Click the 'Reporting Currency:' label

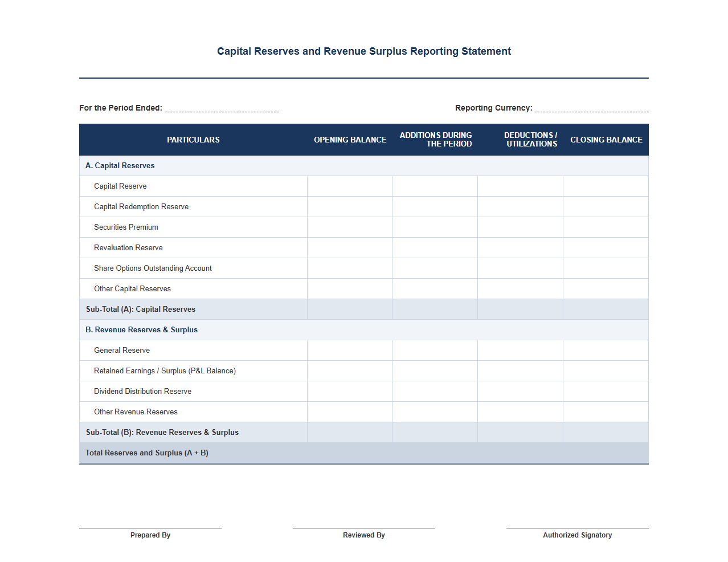[x=494, y=108]
